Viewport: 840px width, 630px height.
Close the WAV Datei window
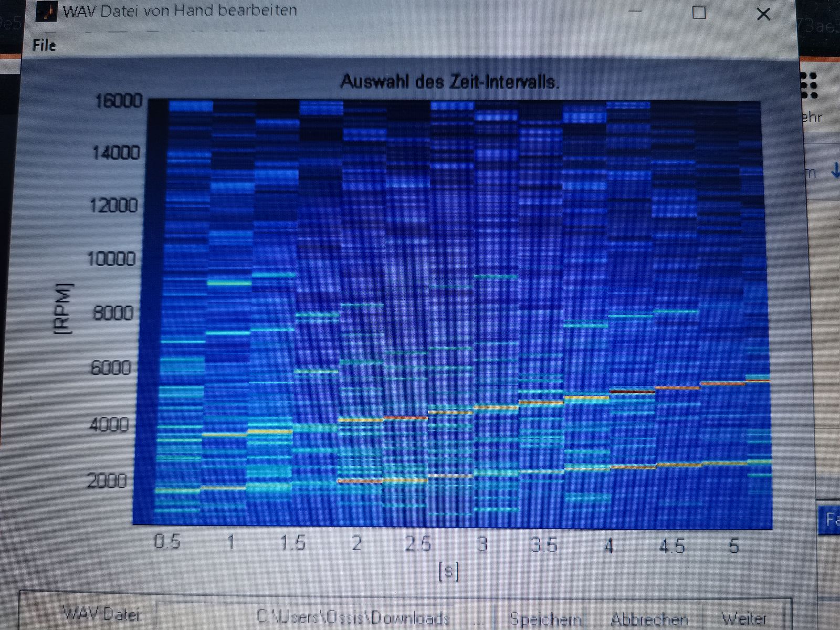click(x=763, y=14)
